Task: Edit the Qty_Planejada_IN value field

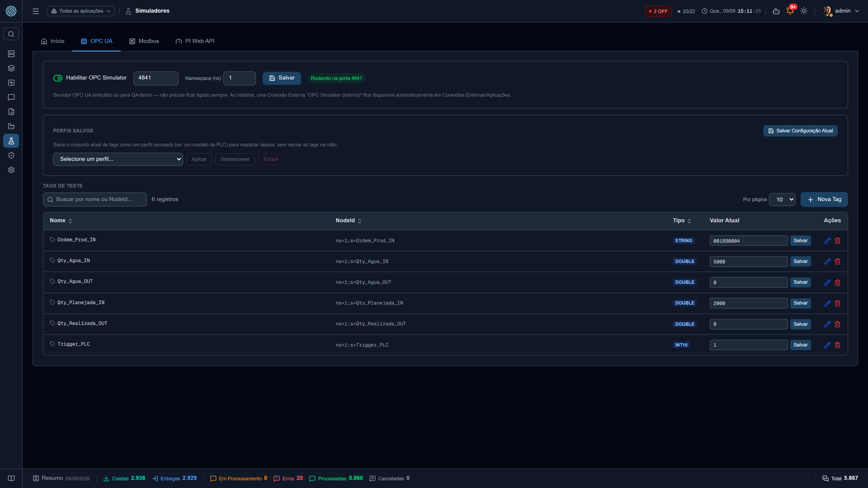Action: (748, 303)
